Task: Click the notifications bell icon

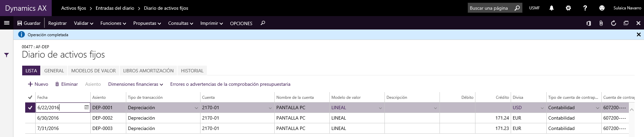Action: tap(551, 8)
